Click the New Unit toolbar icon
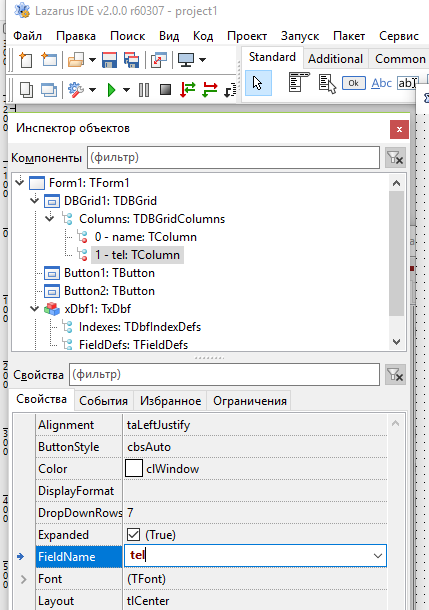The width and height of the screenshot is (429, 610). 26,60
